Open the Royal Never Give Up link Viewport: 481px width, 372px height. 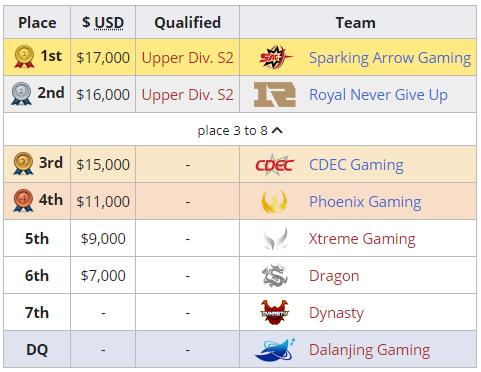pos(378,95)
